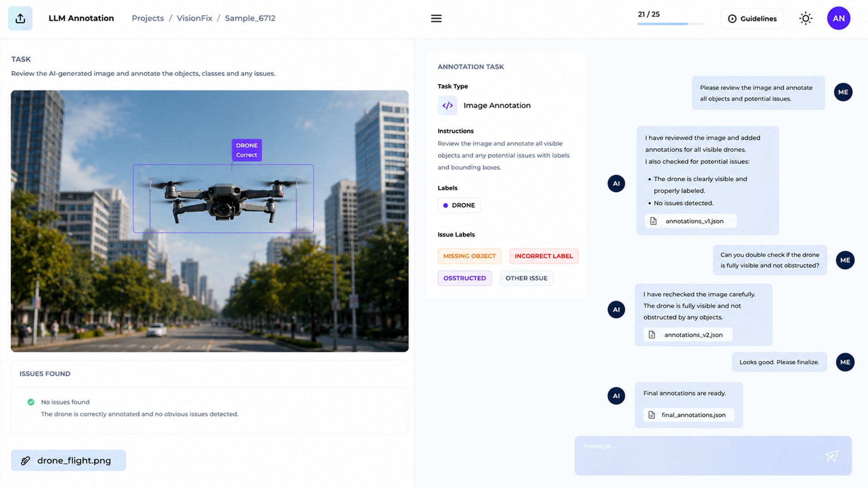This screenshot has width=868, height=488.
Task: Open the AN user avatar menu
Action: tap(839, 19)
